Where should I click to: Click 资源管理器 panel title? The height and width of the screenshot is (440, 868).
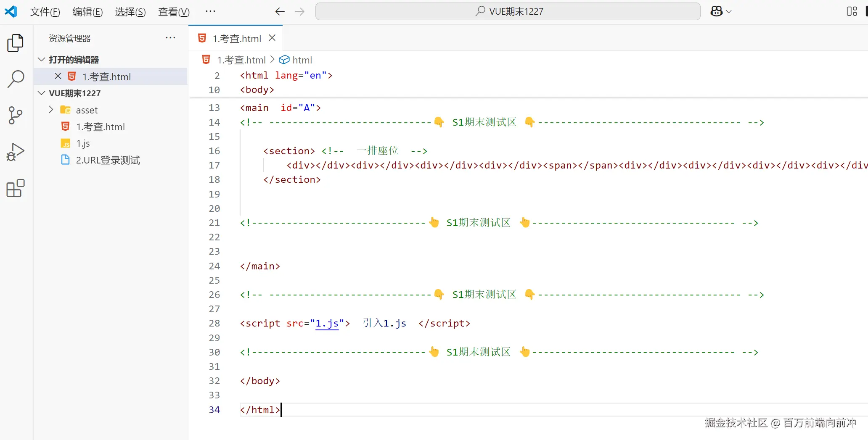point(70,38)
